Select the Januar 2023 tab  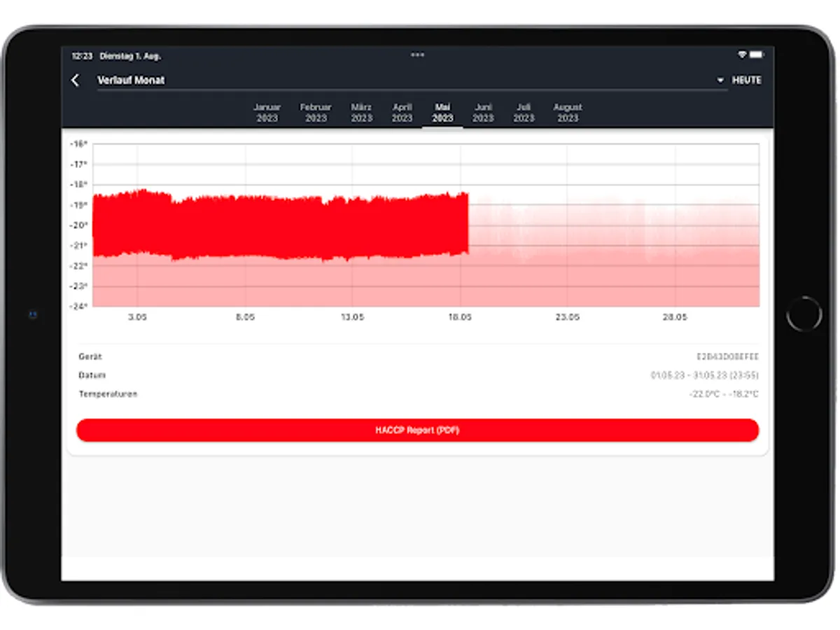pyautogui.click(x=267, y=113)
